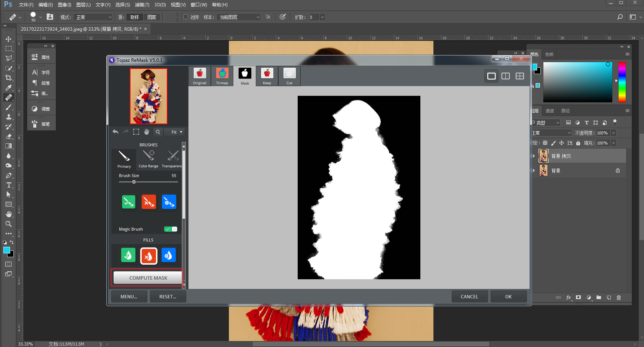Screen dimensions: 644x347
Task: Open the 填充 fill dropdown
Action: coord(613,143)
